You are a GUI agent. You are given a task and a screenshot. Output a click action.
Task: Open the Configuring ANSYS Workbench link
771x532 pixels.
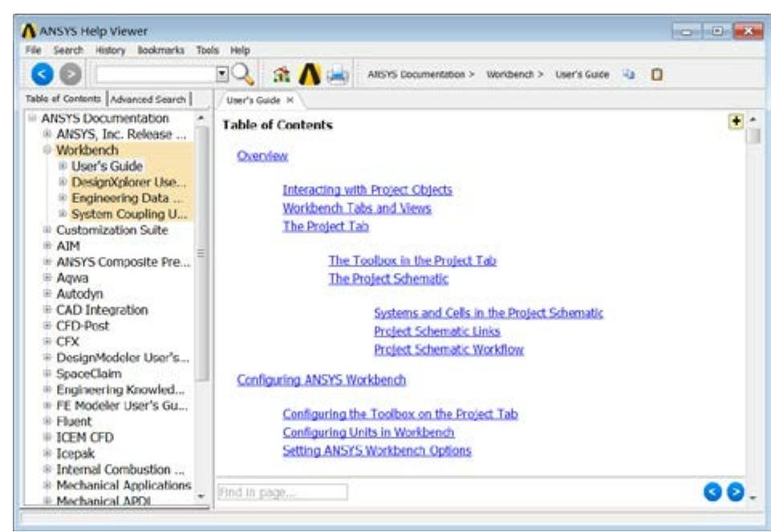pos(321,380)
